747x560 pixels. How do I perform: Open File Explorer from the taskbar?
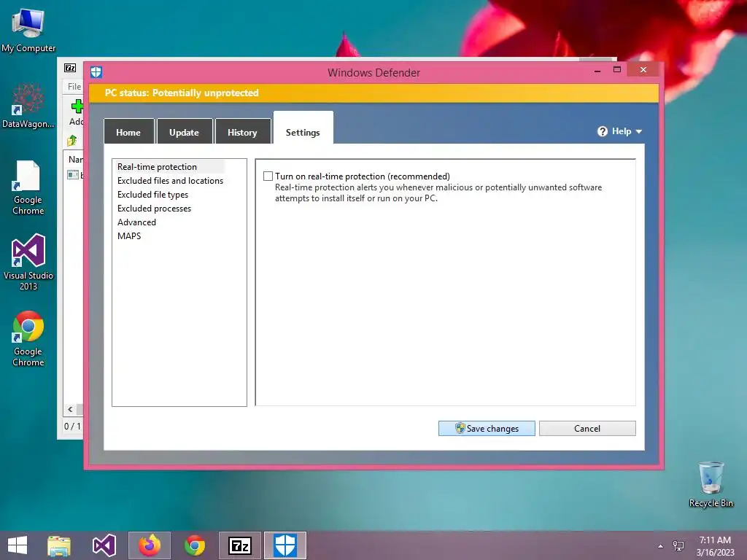[x=59, y=545]
